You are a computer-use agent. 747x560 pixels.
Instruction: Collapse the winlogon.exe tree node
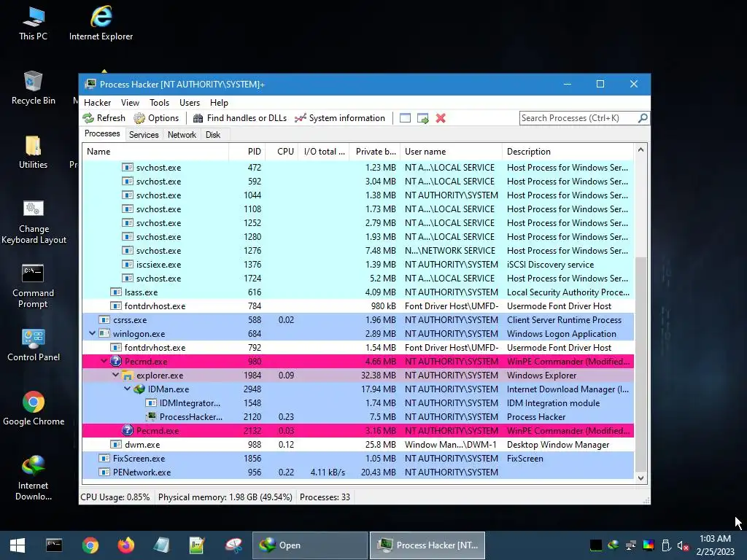[x=92, y=333]
